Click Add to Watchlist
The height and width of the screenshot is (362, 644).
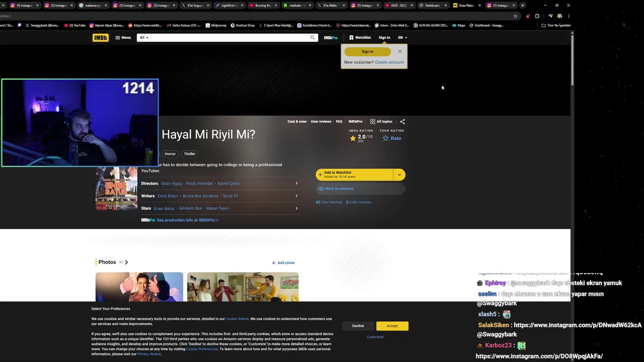coord(354,174)
